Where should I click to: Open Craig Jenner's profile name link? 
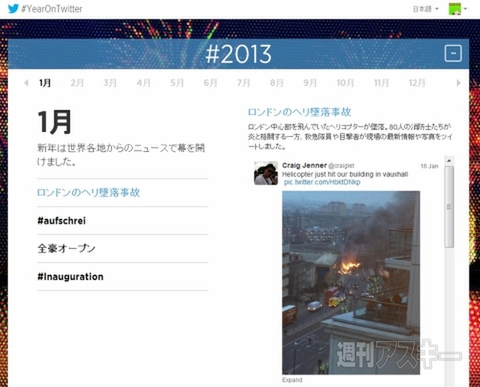(x=304, y=165)
